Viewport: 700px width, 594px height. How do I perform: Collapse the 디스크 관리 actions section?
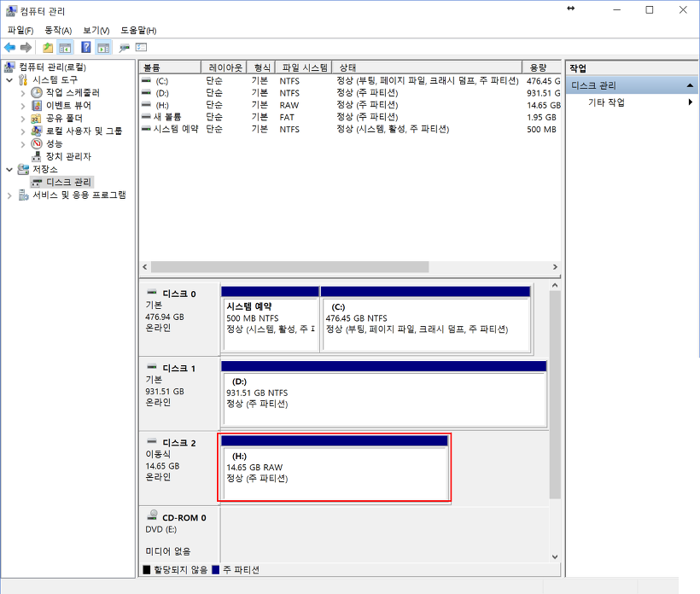690,85
